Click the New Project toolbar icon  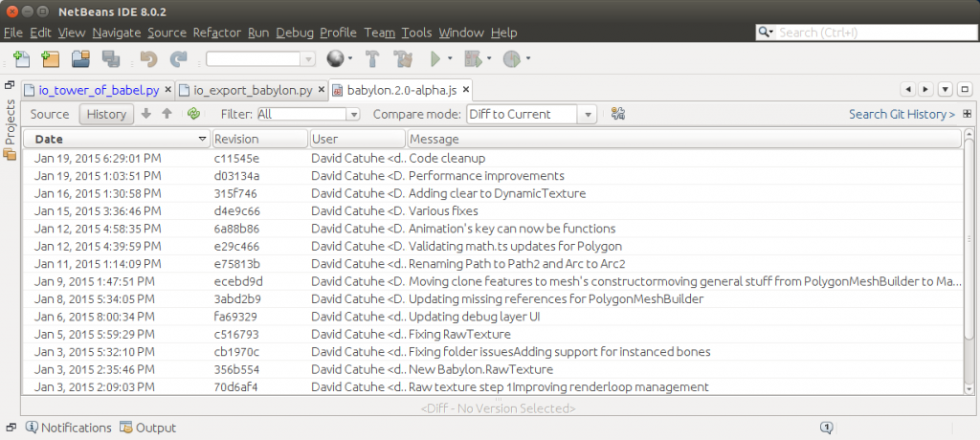tap(50, 58)
